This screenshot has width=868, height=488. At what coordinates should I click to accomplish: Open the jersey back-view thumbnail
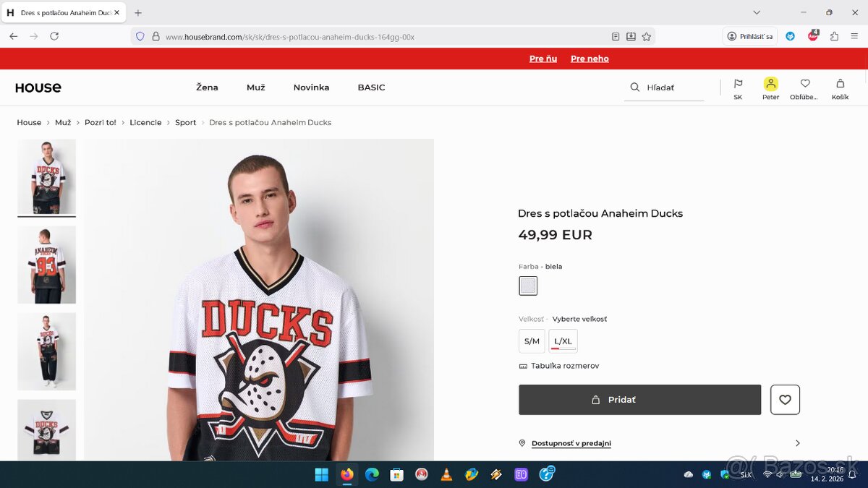click(46, 265)
